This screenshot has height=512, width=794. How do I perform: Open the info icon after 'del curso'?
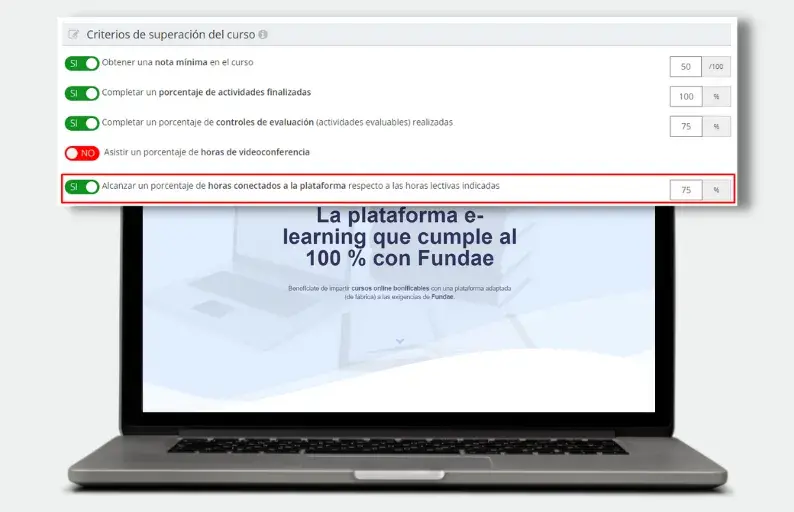[263, 34]
